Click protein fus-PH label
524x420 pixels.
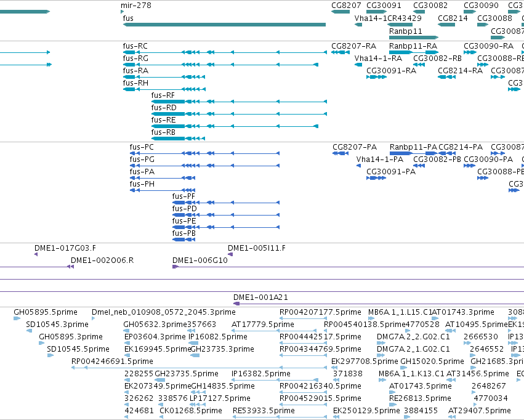click(142, 184)
